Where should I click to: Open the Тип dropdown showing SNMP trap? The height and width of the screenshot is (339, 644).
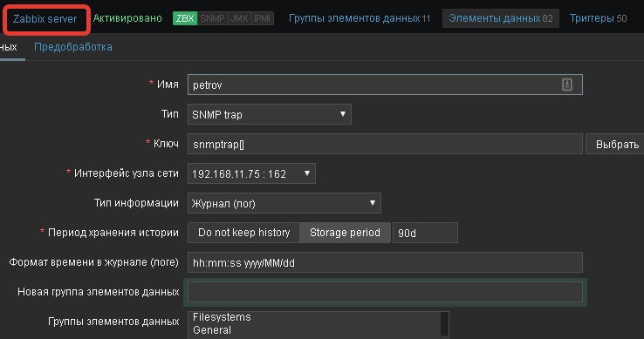270,114
